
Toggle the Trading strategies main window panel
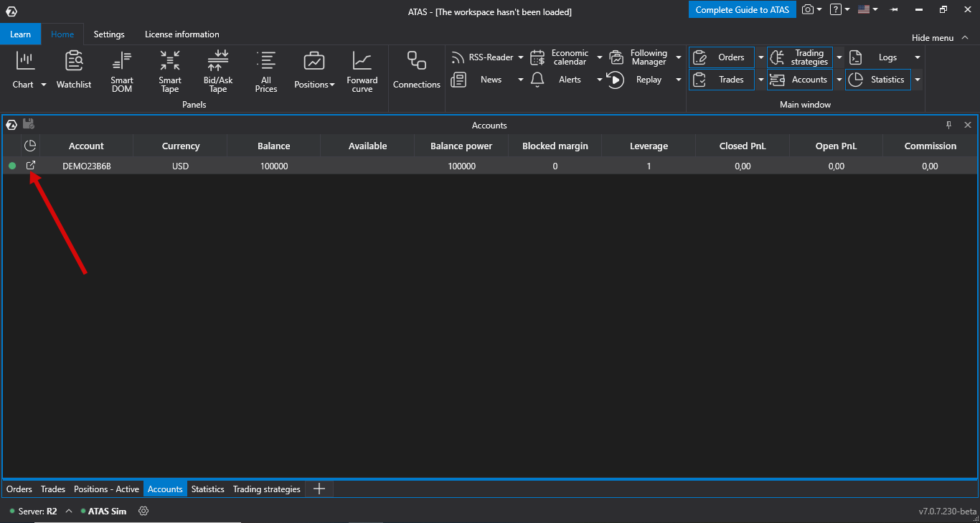800,57
